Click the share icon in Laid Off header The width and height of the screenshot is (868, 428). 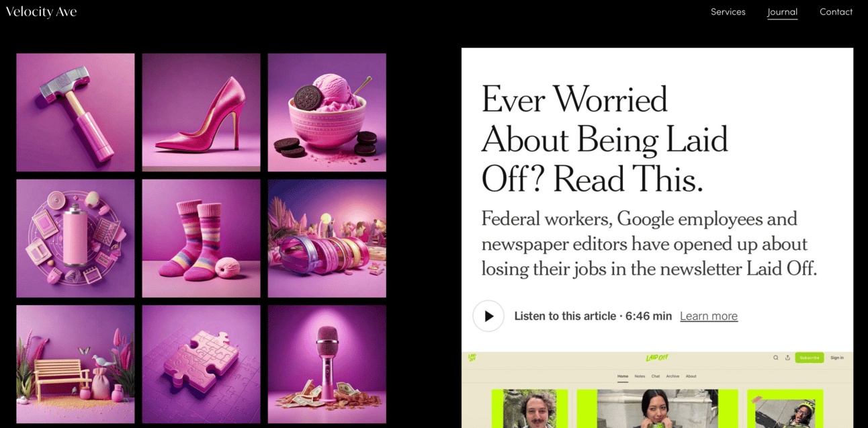(x=787, y=357)
